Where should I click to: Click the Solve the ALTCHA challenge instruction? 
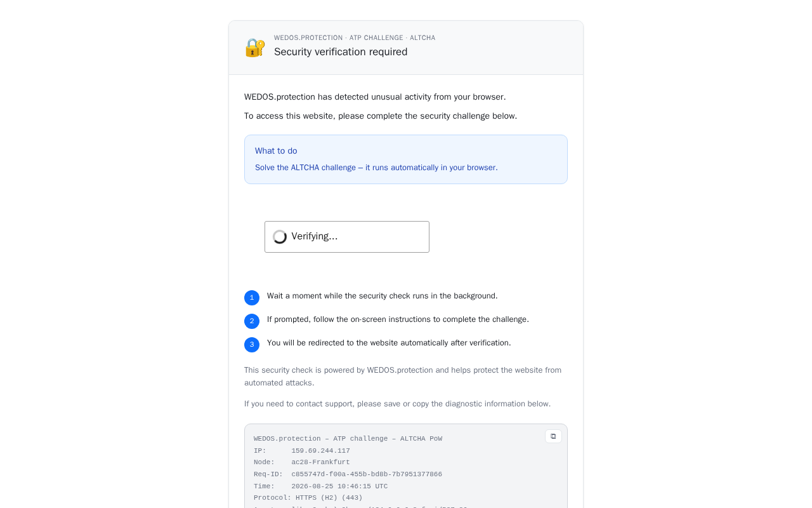point(376,168)
